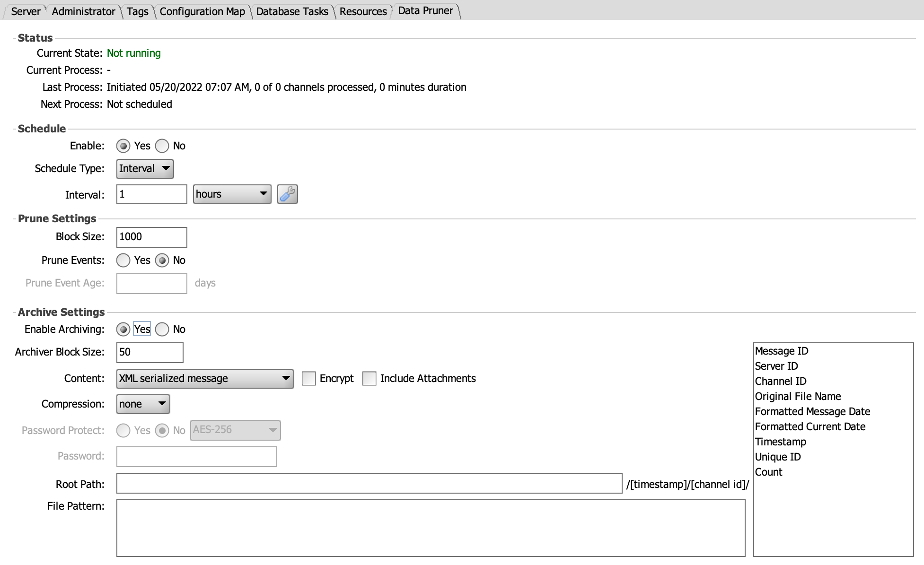Screen dimensions: 924x565
Task: Check the Include Attachments checkbox
Action: (x=369, y=379)
